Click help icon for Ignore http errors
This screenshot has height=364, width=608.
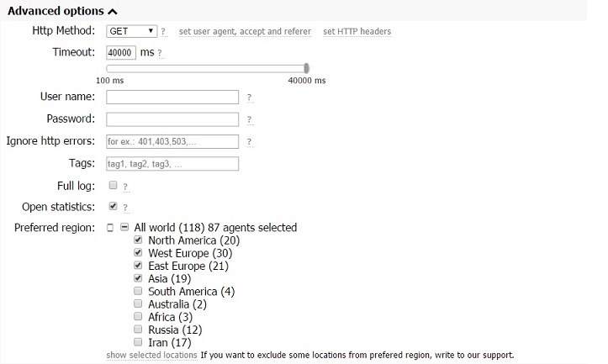pyautogui.click(x=249, y=142)
